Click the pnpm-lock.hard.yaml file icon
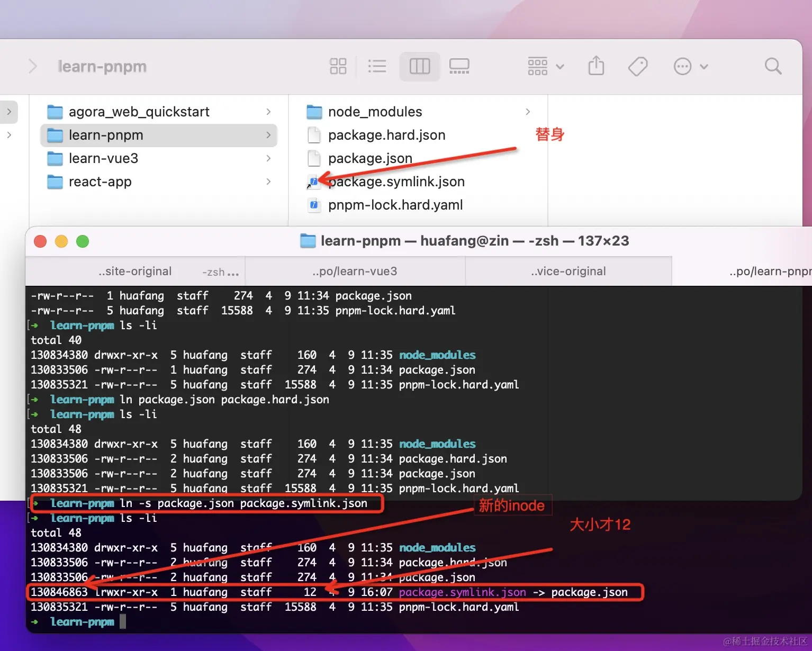The height and width of the screenshot is (651, 812). [x=314, y=205]
